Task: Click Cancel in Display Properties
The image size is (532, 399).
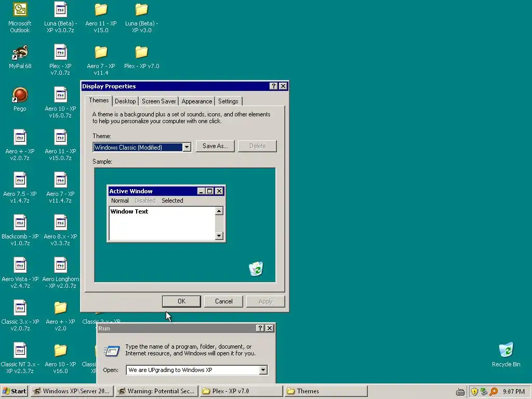Action: coord(223,301)
